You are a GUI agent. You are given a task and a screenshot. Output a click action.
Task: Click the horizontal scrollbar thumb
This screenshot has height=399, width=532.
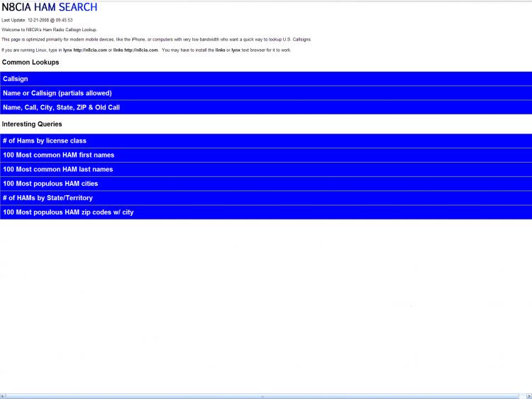[262, 395]
